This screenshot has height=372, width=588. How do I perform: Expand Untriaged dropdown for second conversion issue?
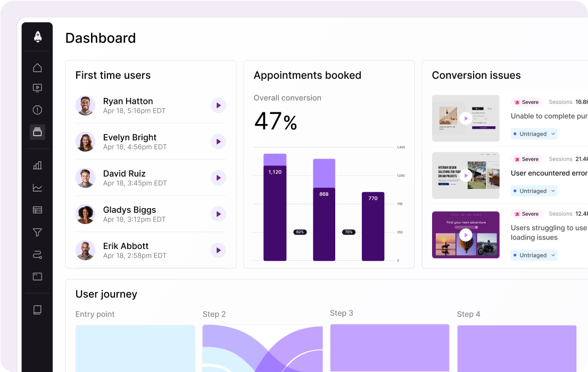pos(534,191)
